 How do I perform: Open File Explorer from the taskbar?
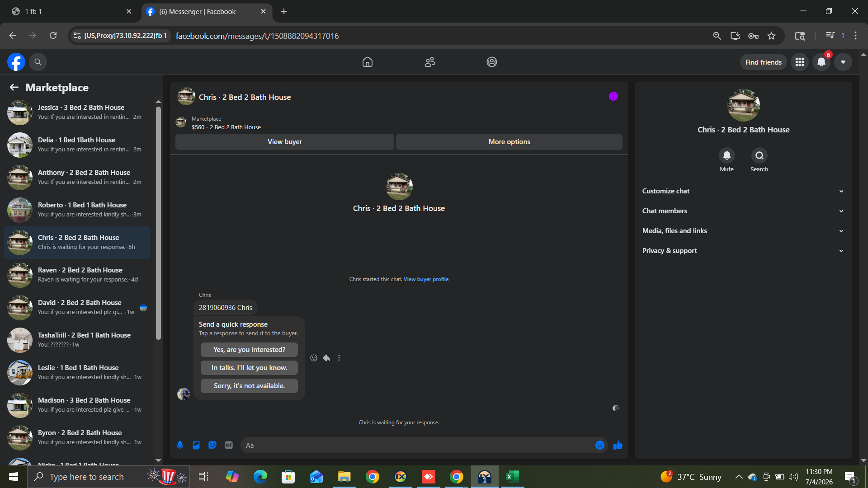point(344,477)
